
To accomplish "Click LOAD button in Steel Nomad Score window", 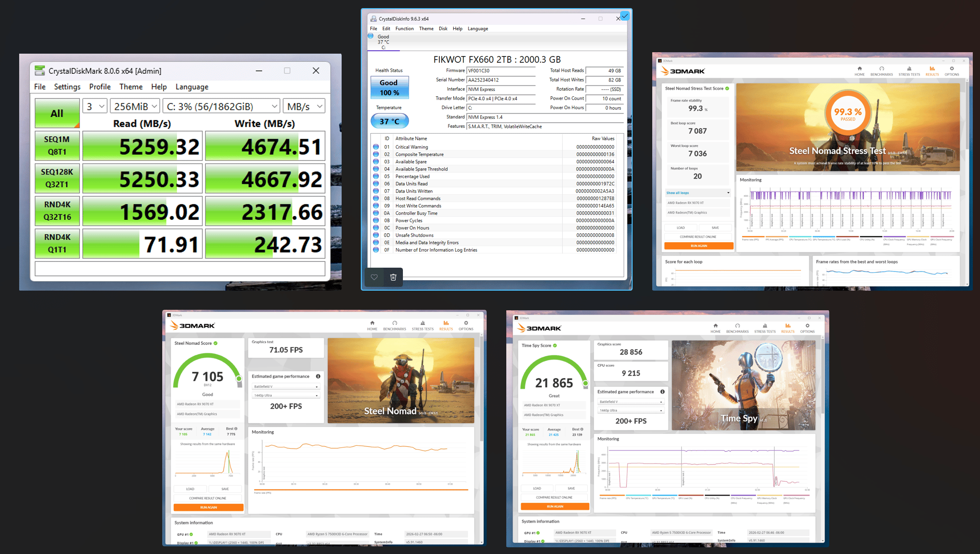I will 190,489.
